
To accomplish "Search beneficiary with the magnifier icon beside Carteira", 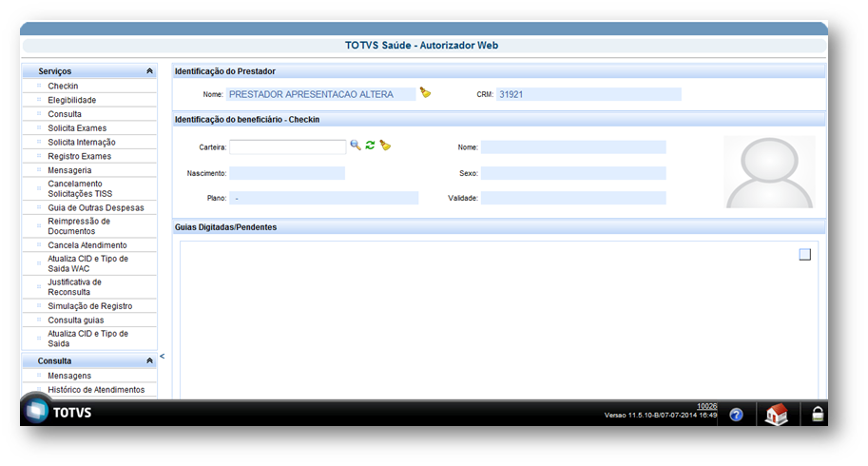I will 356,145.
